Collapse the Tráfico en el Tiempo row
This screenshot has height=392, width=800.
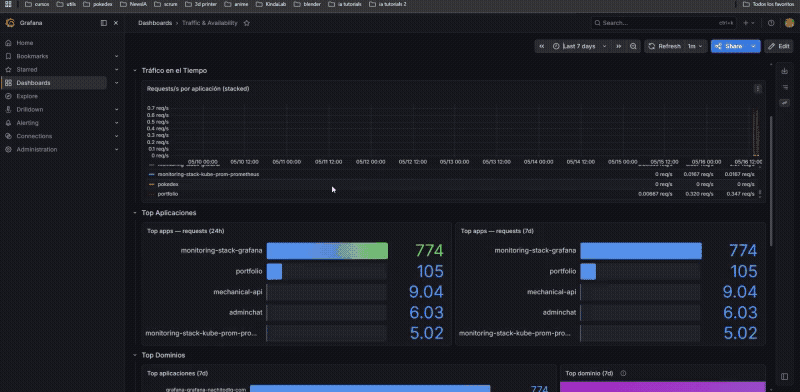pyautogui.click(x=135, y=70)
